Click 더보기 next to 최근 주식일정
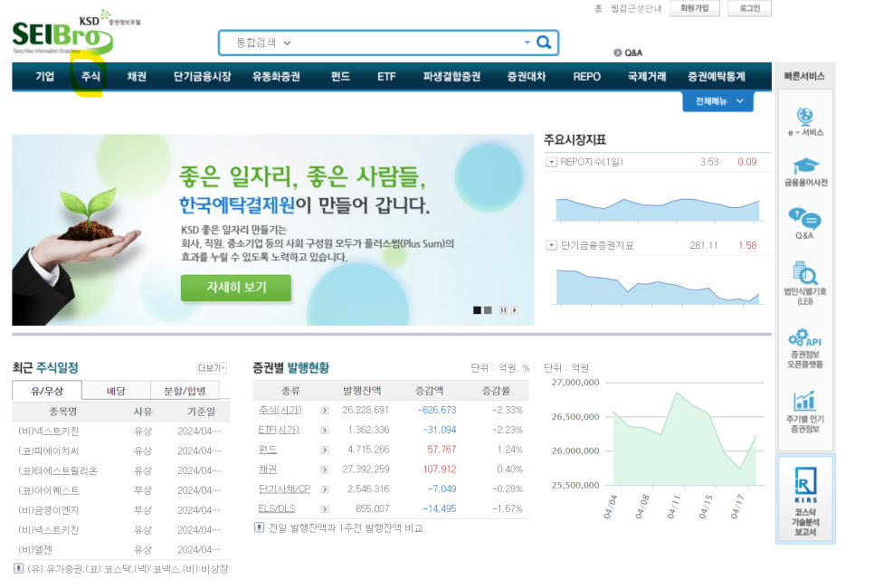This screenshot has height=588, width=874. pos(212,368)
